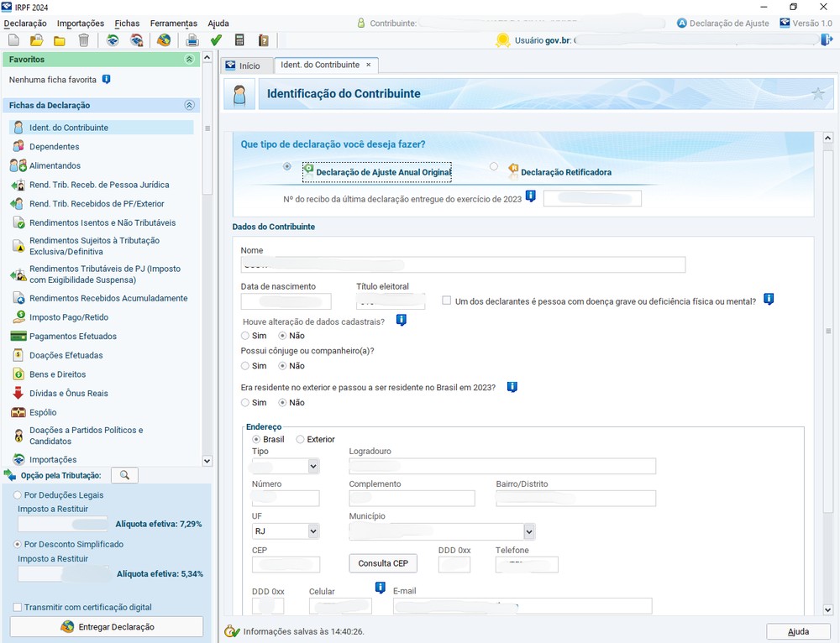Switch to the Início tab
Screen dimensions: 840x643
point(243,65)
